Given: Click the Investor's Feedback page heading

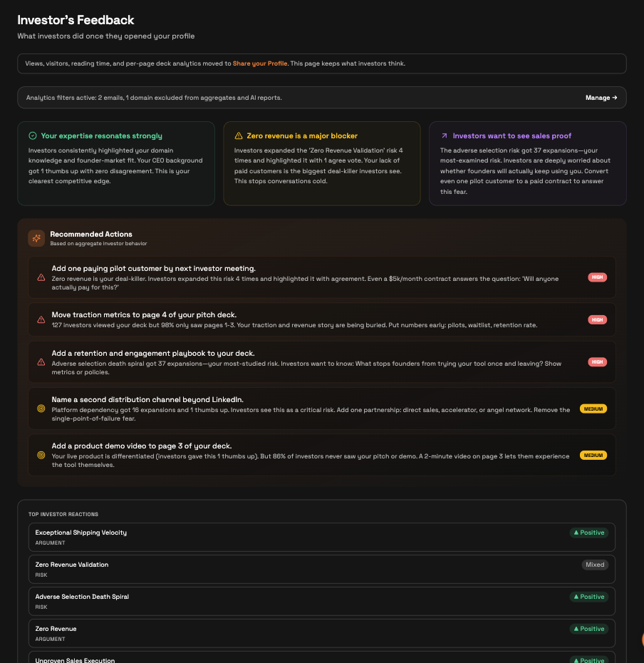Looking at the screenshot, I should coord(76,20).
